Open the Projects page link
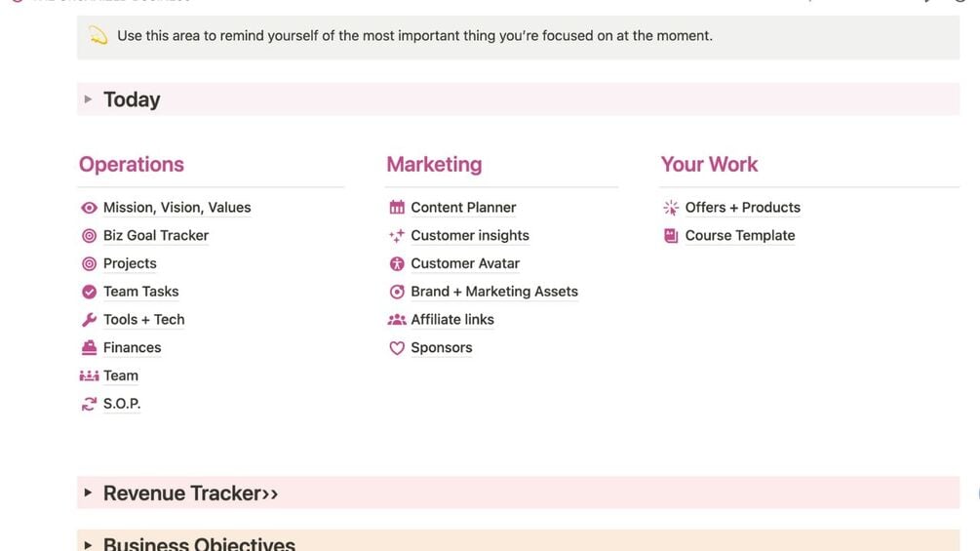The height and width of the screenshot is (551, 980). coord(130,263)
